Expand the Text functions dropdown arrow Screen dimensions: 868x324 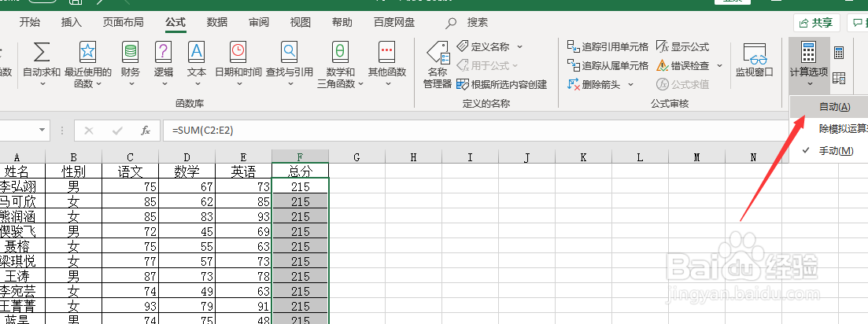198,84
